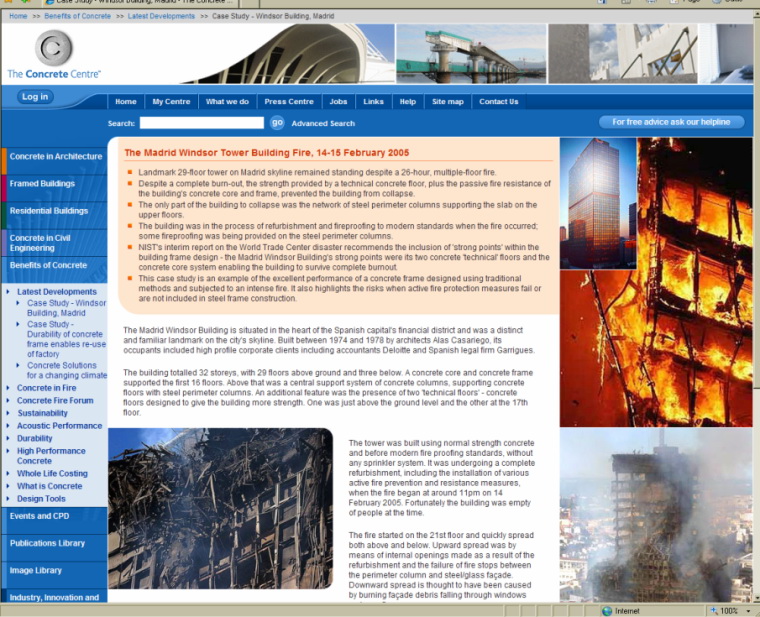This screenshot has width=760, height=617.
Task: Open Concrete Solutions for a changing climate
Action: pos(67,370)
